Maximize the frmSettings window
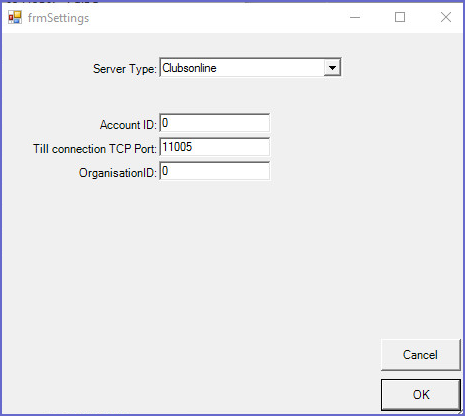This screenshot has height=416, width=465. pos(400,17)
